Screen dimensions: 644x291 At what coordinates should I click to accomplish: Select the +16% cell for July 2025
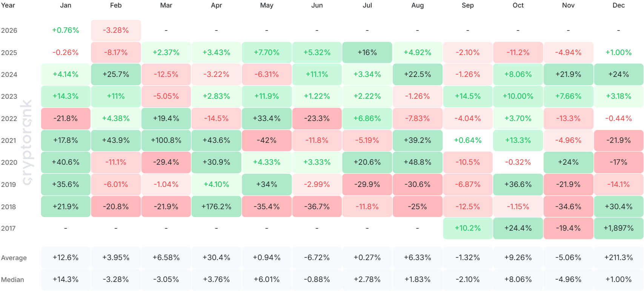point(367,52)
